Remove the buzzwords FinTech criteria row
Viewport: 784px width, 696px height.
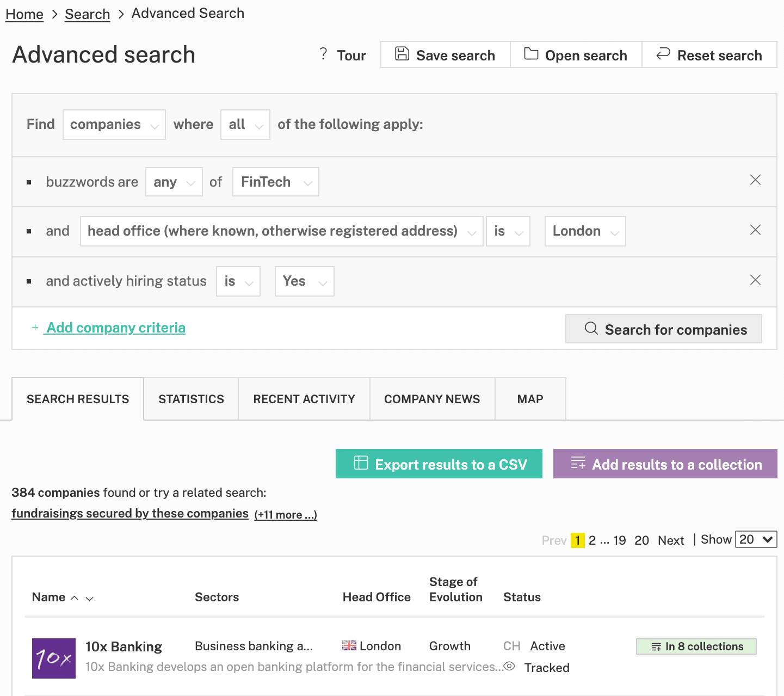coord(755,180)
